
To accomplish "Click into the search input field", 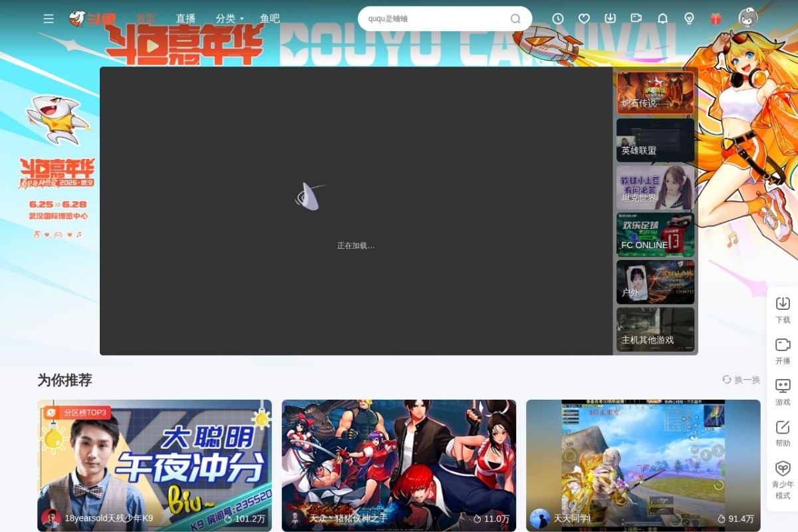I will [436, 19].
